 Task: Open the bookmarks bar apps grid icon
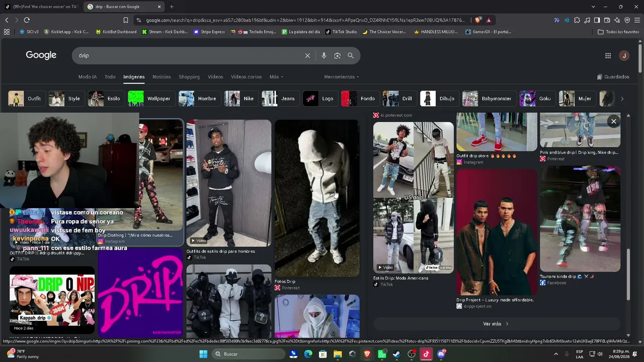click(x=7, y=32)
